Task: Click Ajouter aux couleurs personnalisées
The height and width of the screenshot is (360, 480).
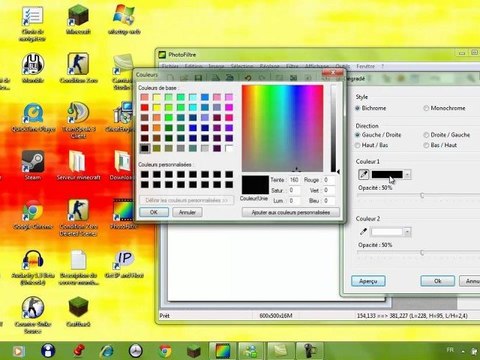Action: [291, 212]
